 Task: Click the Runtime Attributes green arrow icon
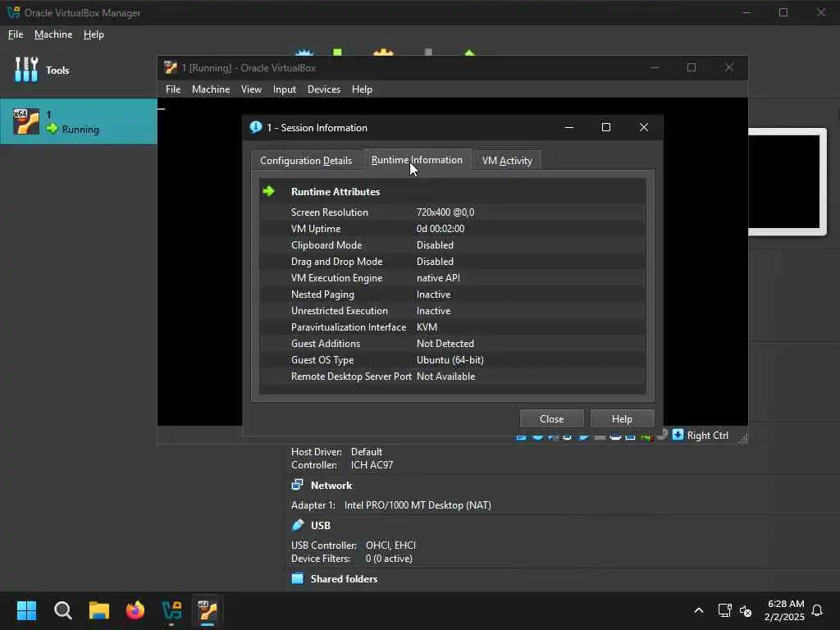tap(269, 191)
